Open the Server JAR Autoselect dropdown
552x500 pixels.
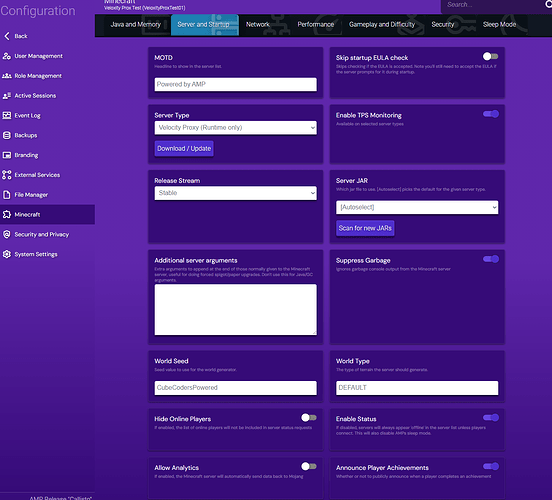click(417, 207)
